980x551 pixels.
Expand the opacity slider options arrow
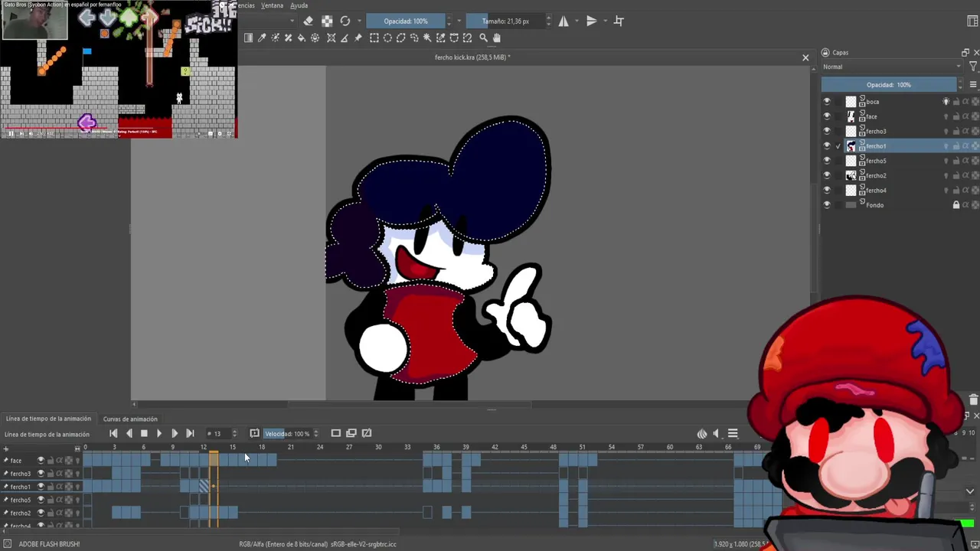point(459,21)
